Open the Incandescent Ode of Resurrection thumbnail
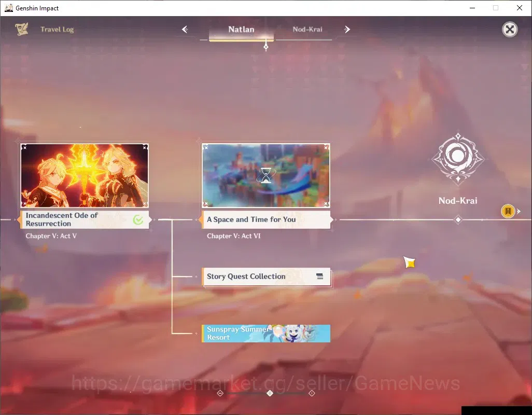The height and width of the screenshot is (415, 532). pos(85,175)
